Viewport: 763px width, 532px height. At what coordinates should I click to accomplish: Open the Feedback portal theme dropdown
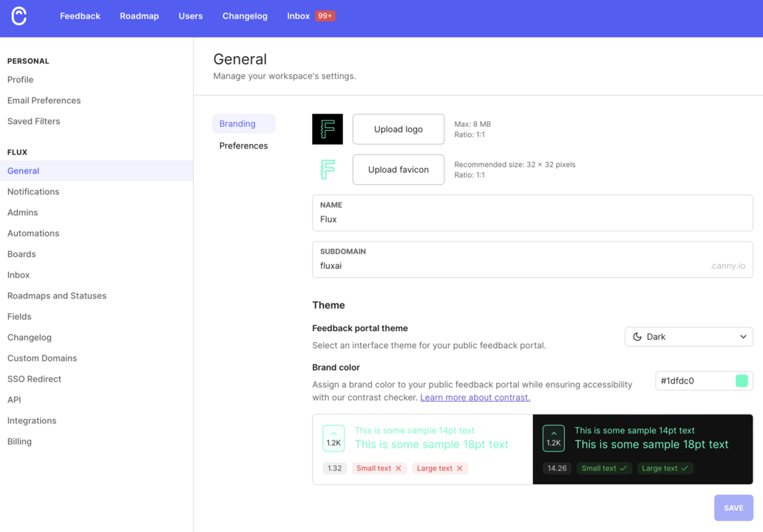(688, 336)
